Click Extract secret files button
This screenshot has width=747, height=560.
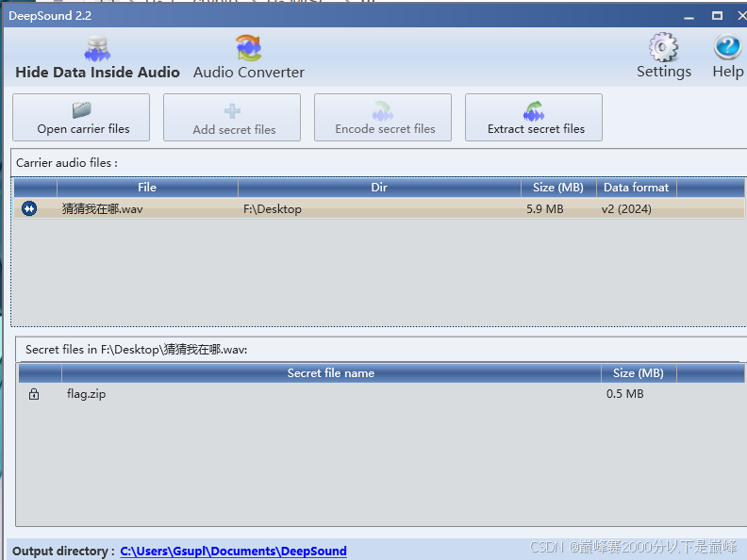coord(534,117)
